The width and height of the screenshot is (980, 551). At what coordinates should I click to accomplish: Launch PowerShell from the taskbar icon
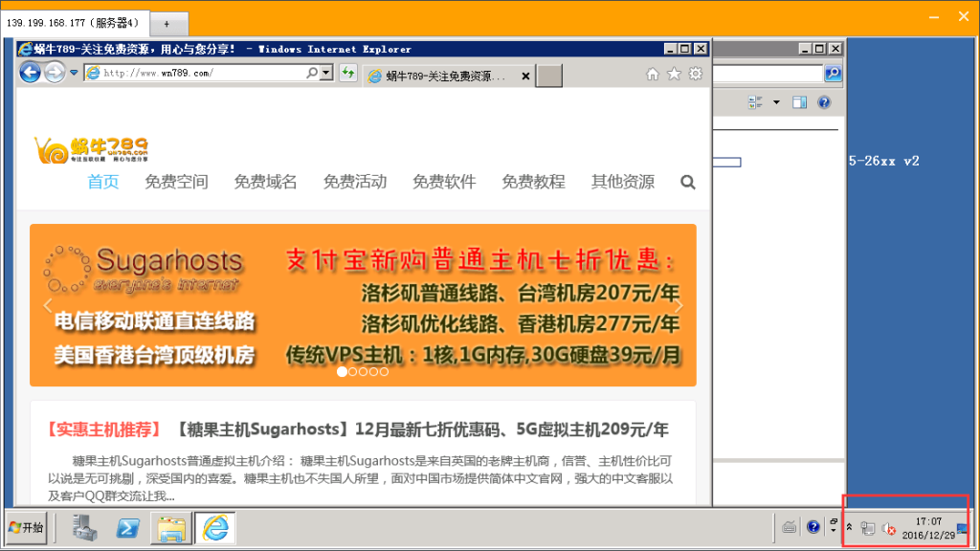[127, 527]
